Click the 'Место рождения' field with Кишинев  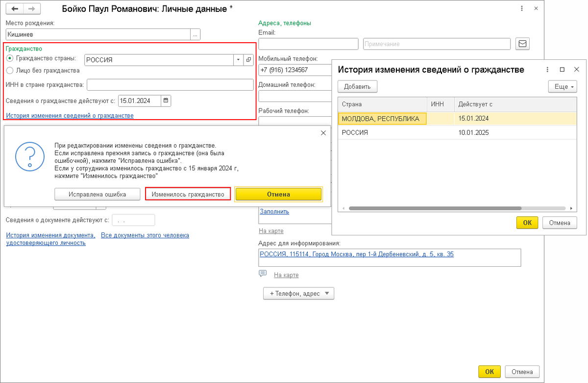(98, 34)
